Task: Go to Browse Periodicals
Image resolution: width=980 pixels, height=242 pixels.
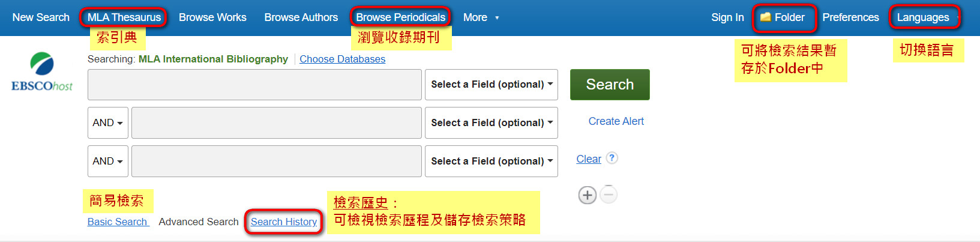Action: (401, 17)
